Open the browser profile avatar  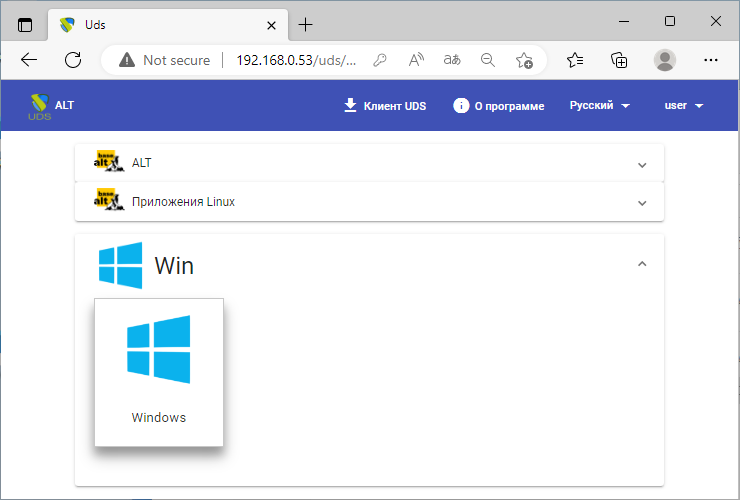click(664, 60)
